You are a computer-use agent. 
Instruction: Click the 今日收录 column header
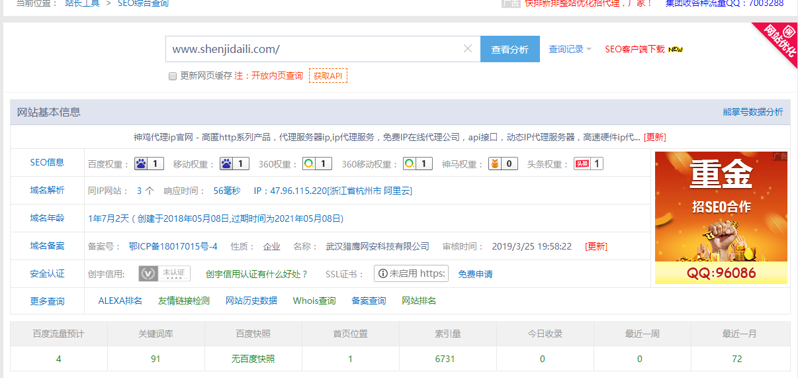coord(545,334)
